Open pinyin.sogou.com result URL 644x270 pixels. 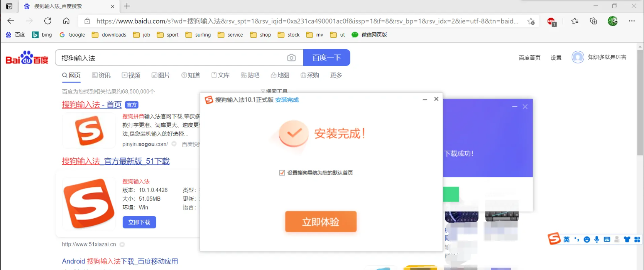tap(145, 144)
